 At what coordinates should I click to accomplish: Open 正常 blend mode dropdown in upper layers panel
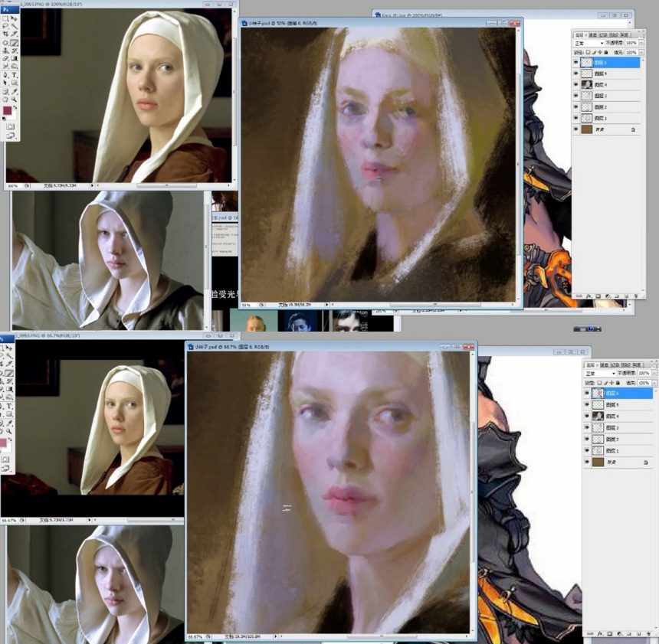pos(589,43)
